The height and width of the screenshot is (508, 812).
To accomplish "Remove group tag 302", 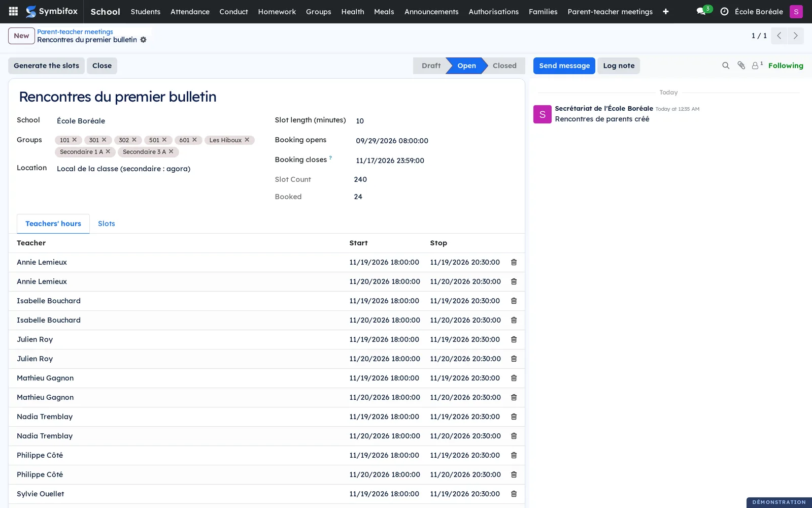I will click(x=134, y=140).
